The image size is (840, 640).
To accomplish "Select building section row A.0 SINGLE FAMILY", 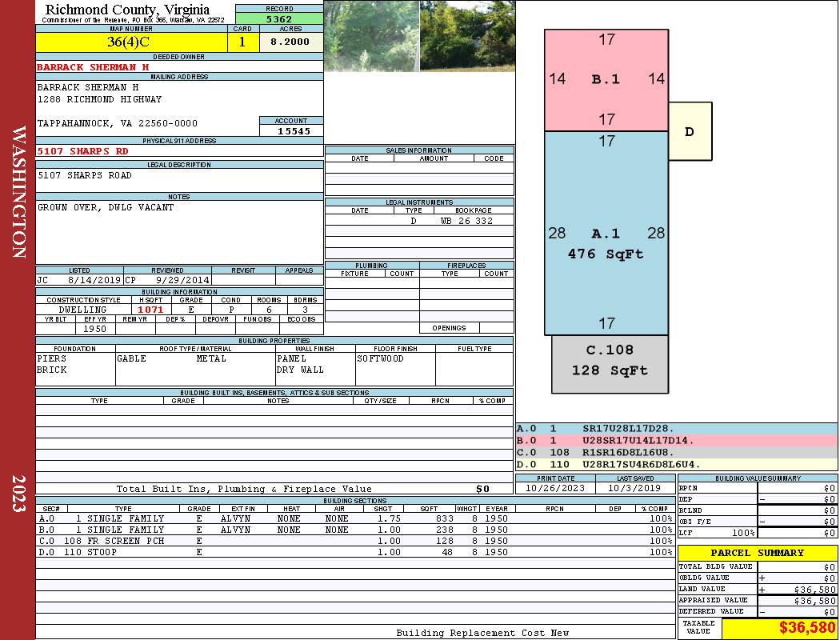I will tap(354, 518).
